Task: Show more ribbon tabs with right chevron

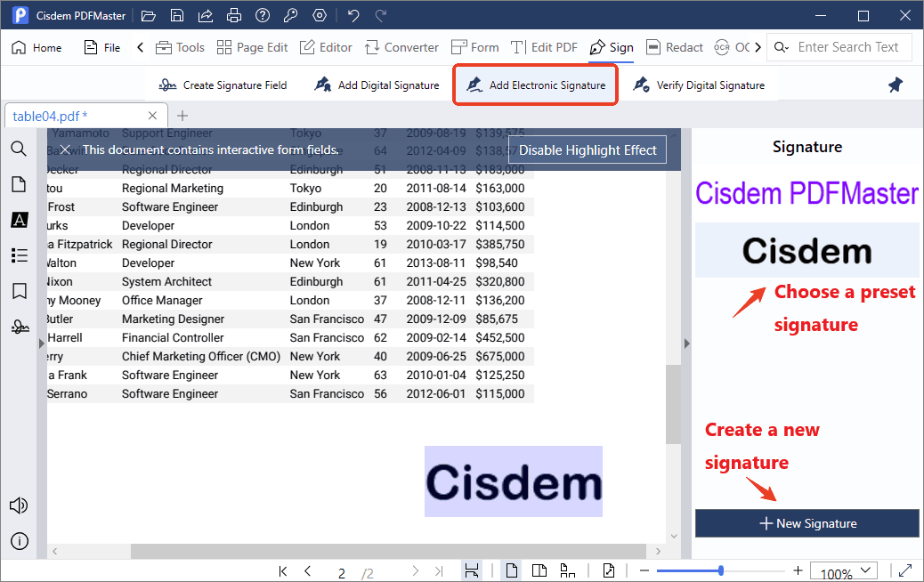Action: coord(758,47)
